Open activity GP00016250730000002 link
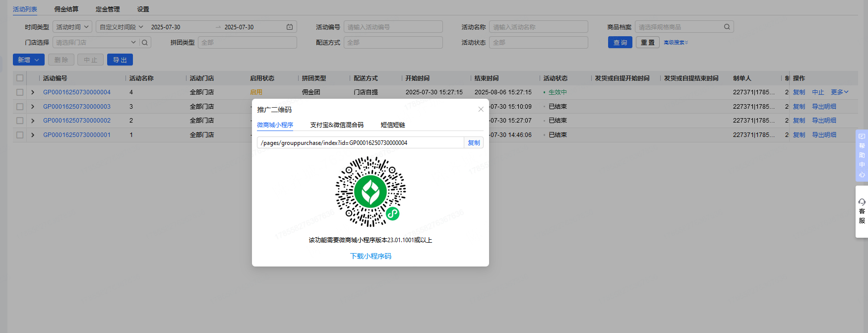The width and height of the screenshot is (868, 333). (77, 121)
